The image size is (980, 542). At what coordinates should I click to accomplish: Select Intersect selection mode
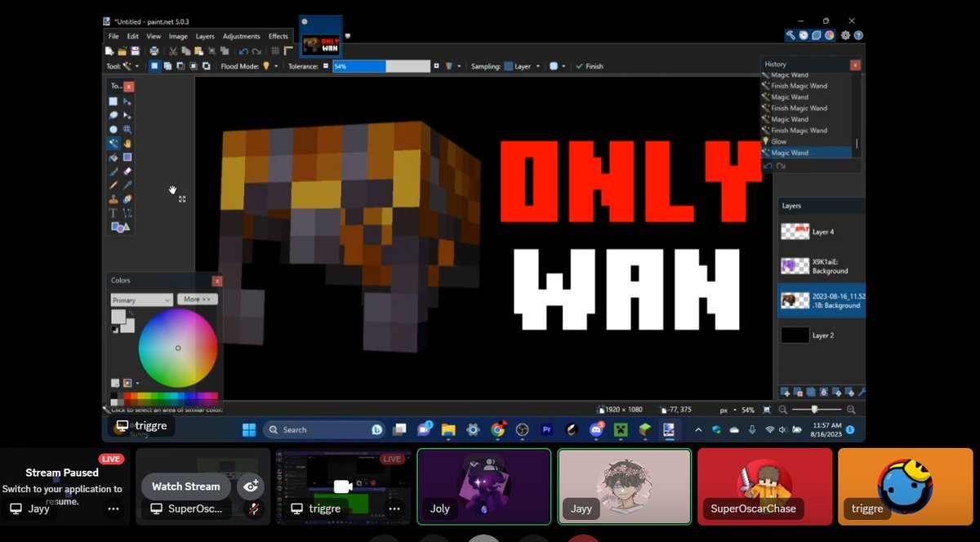pos(193,66)
